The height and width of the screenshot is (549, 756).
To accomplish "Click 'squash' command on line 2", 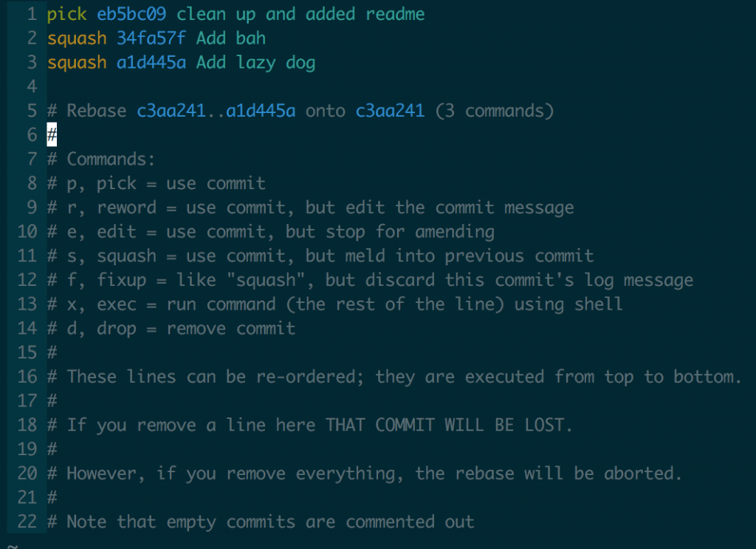I will click(77, 38).
